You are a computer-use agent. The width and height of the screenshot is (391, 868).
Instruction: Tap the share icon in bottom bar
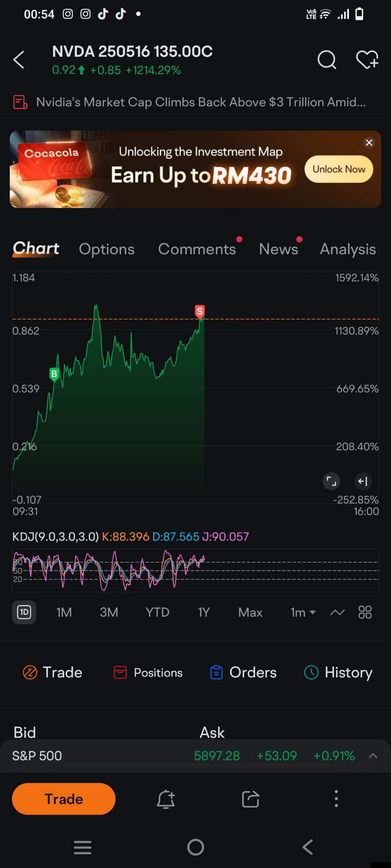[x=251, y=799]
